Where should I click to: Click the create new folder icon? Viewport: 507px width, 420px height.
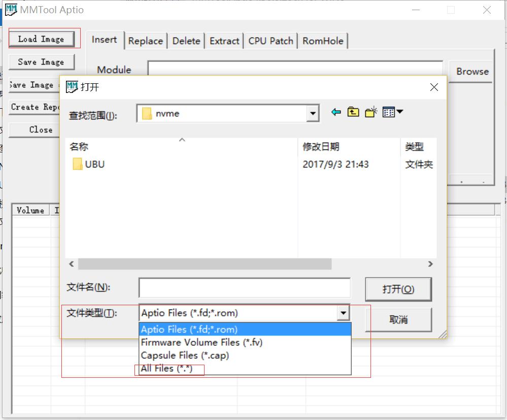coord(371,112)
